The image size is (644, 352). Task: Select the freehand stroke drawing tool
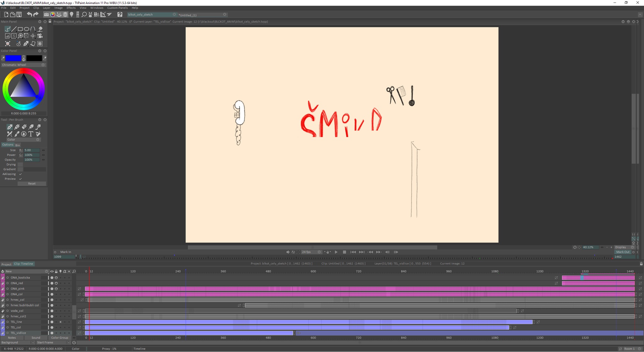click(x=8, y=29)
